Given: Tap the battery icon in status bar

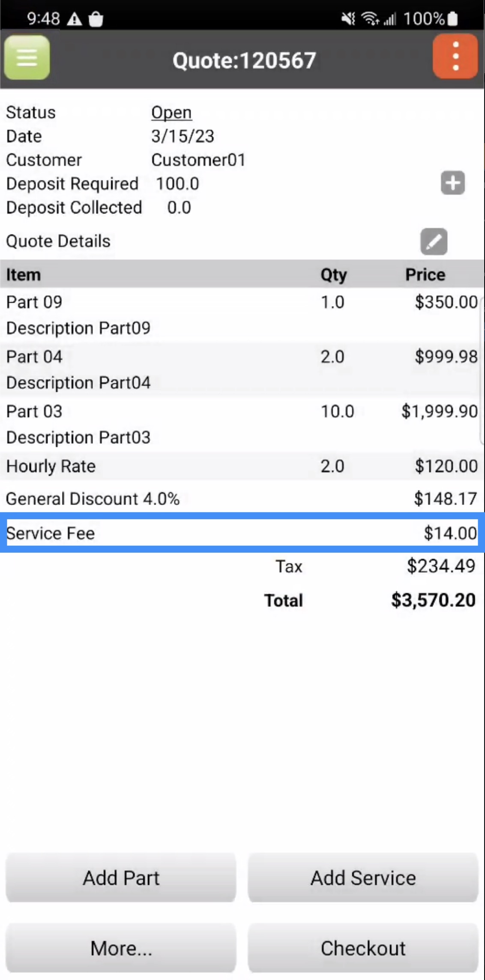Looking at the screenshot, I should pos(452,19).
